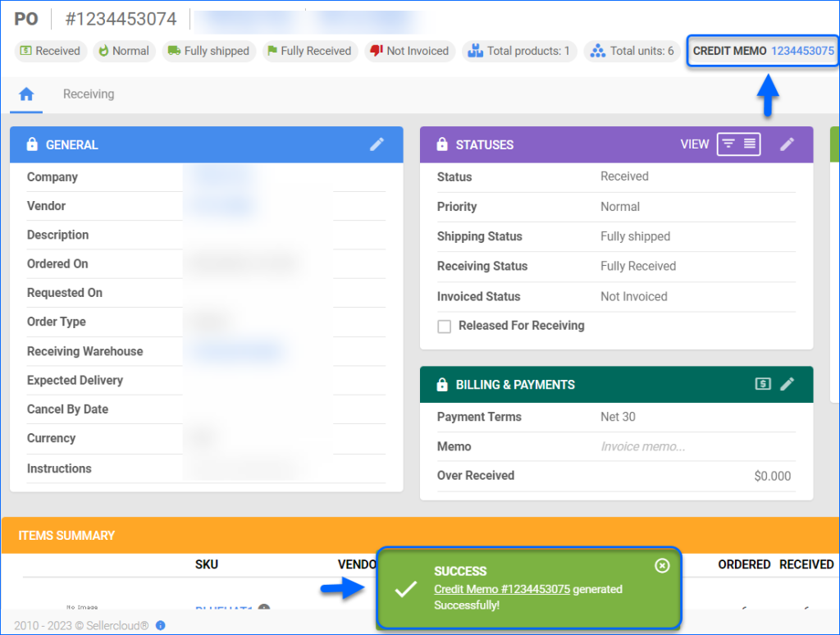Open Billing edit with the pencil icon
Image resolution: width=840 pixels, height=635 pixels.
pyautogui.click(x=787, y=384)
